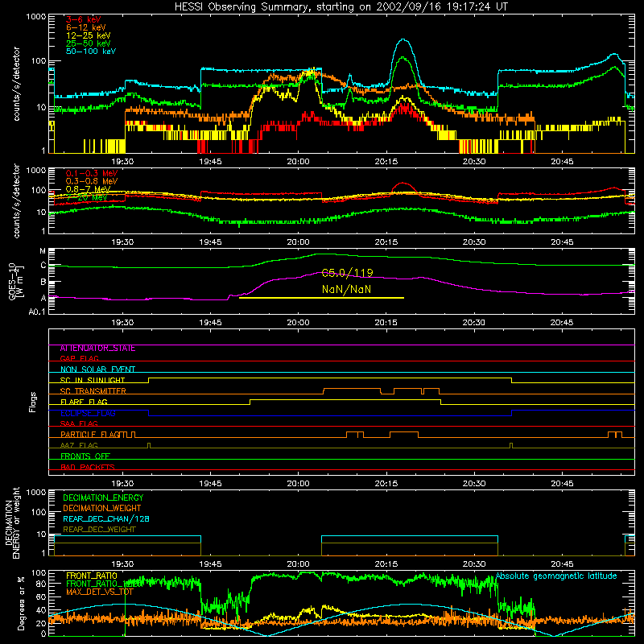Viewport: 644px width, 644px height.
Task: Select the 50-100 keV legend label
Action: click(91, 52)
